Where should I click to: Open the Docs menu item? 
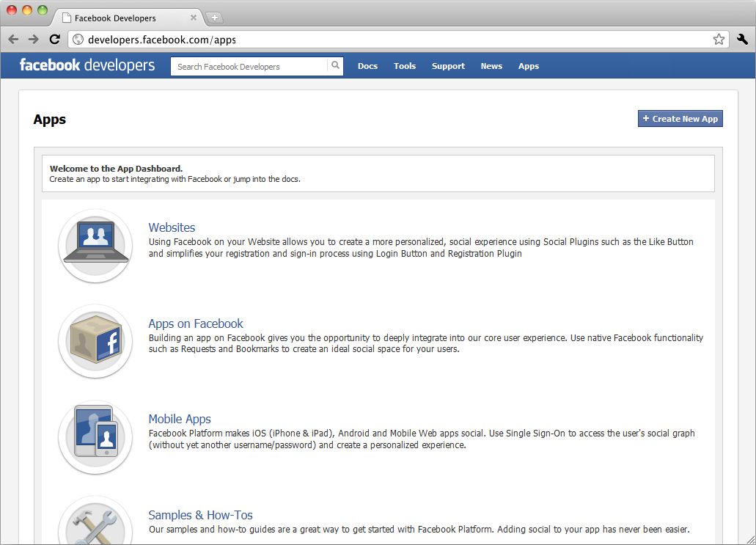(367, 66)
